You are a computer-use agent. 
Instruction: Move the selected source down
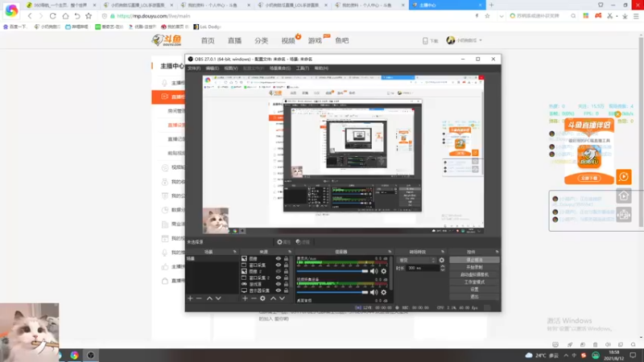283,298
